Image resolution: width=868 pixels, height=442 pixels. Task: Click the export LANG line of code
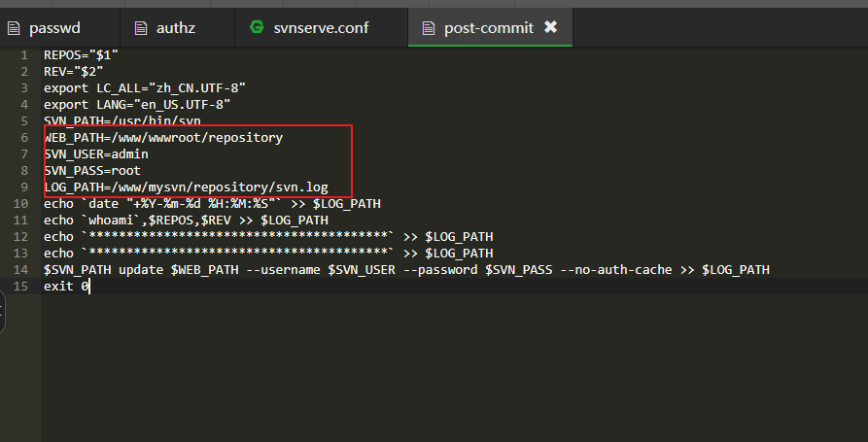pyautogui.click(x=136, y=105)
